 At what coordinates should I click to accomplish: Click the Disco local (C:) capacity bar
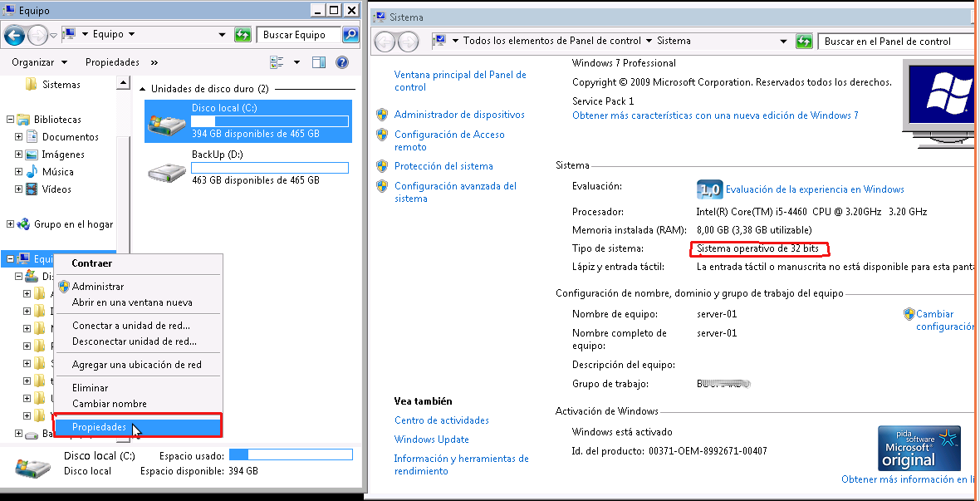(x=269, y=121)
